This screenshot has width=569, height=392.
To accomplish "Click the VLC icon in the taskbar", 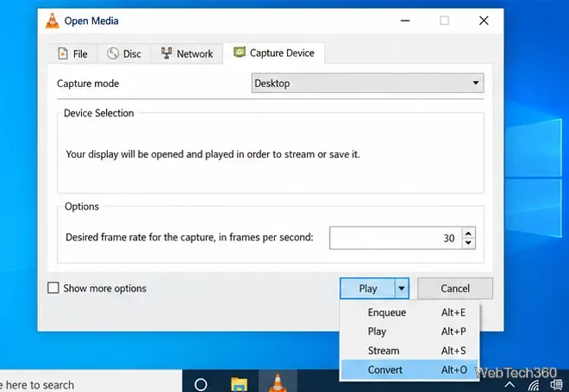I will pyautogui.click(x=278, y=383).
